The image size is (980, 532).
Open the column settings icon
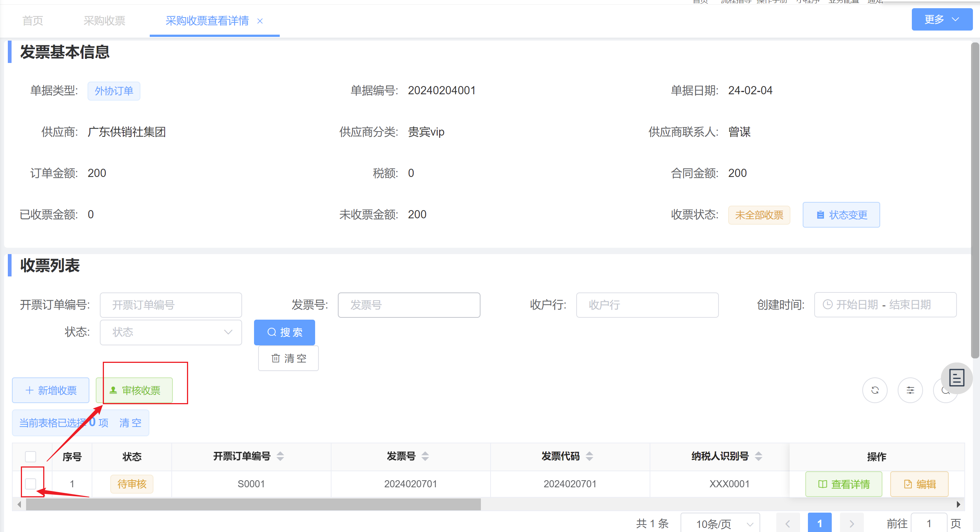click(910, 390)
